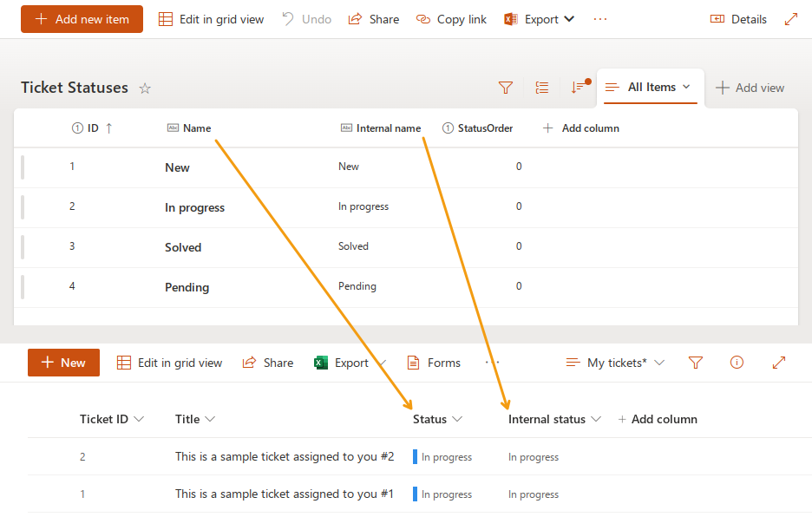Click the StatusOrder column header
This screenshot has height=530, width=812.
[477, 128]
